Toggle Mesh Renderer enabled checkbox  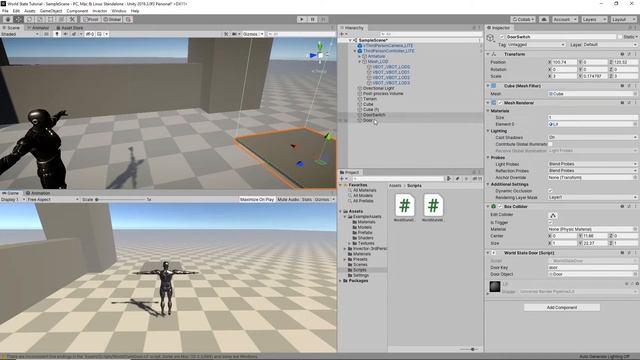500,103
